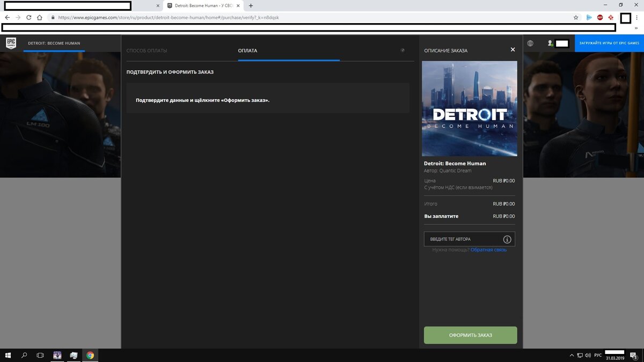Open the Windows Start menu
Image resolution: width=644 pixels, height=362 pixels.
tap(8, 355)
